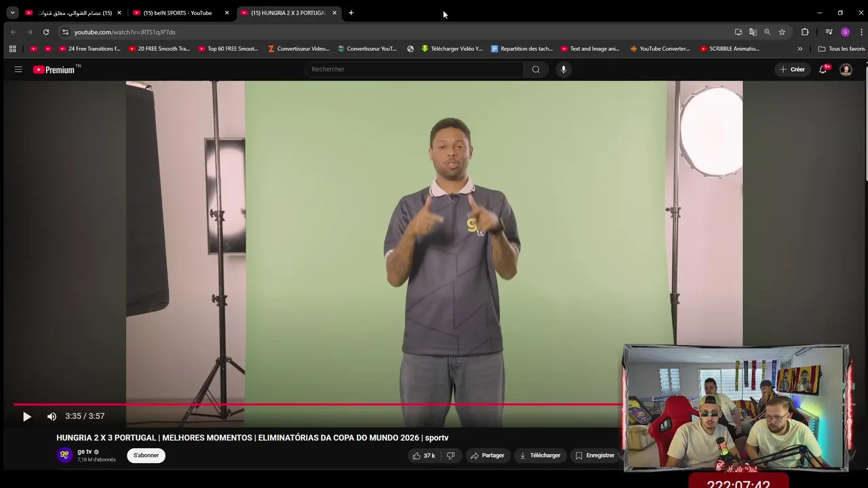Open the YouTube account avatar menu
The width and height of the screenshot is (868, 488).
coord(846,69)
